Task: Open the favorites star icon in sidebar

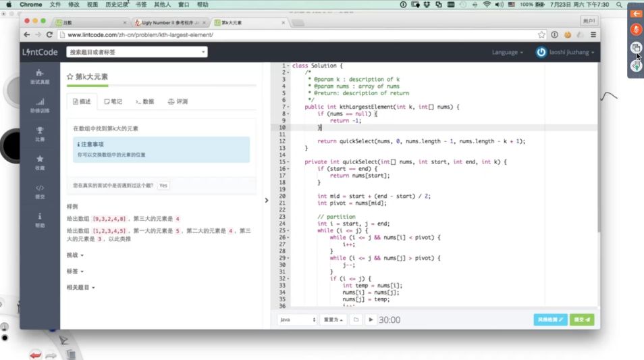Action: pos(40,163)
